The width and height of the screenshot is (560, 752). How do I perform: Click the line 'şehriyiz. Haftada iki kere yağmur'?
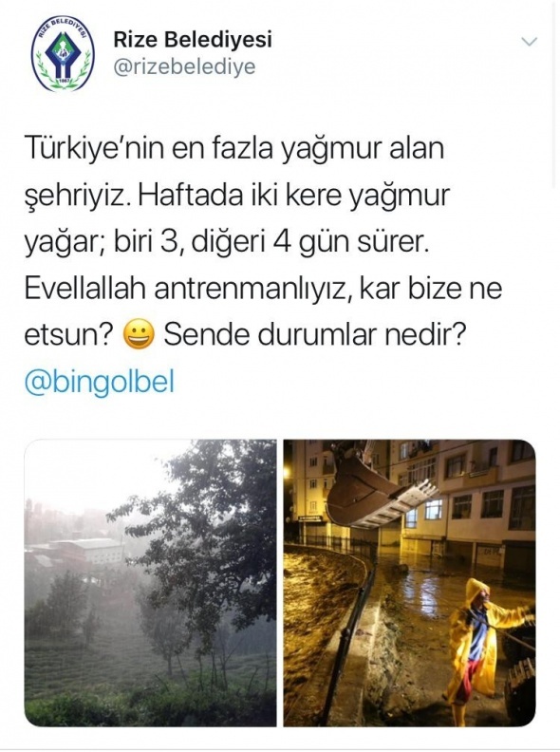237,196
